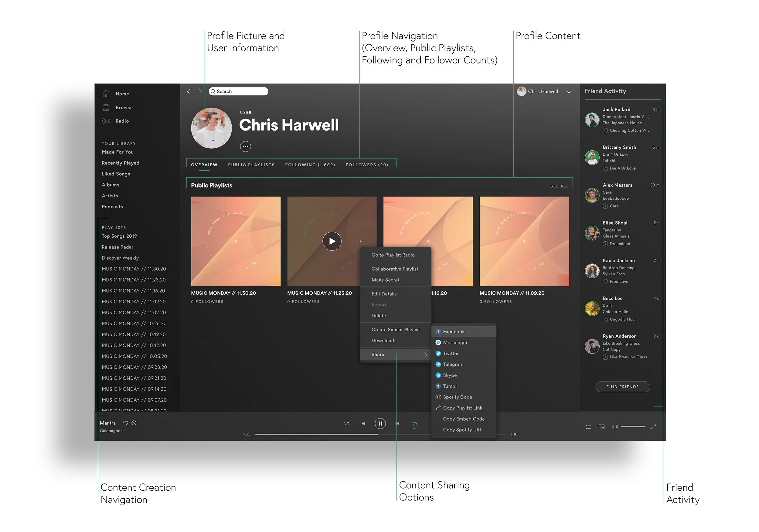Screen dimensions: 759x532
Task: Switch to the Public Playlists tab
Action: point(251,164)
